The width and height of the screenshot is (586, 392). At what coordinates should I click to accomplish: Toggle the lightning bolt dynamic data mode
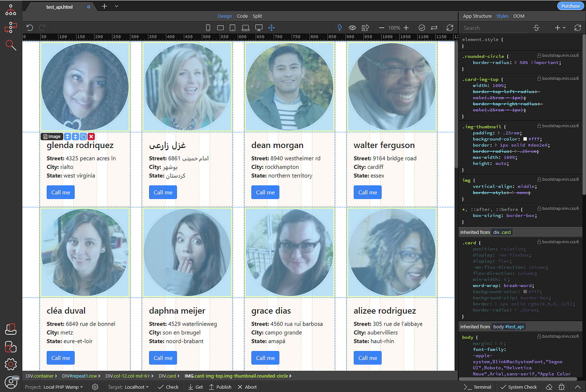[340, 28]
